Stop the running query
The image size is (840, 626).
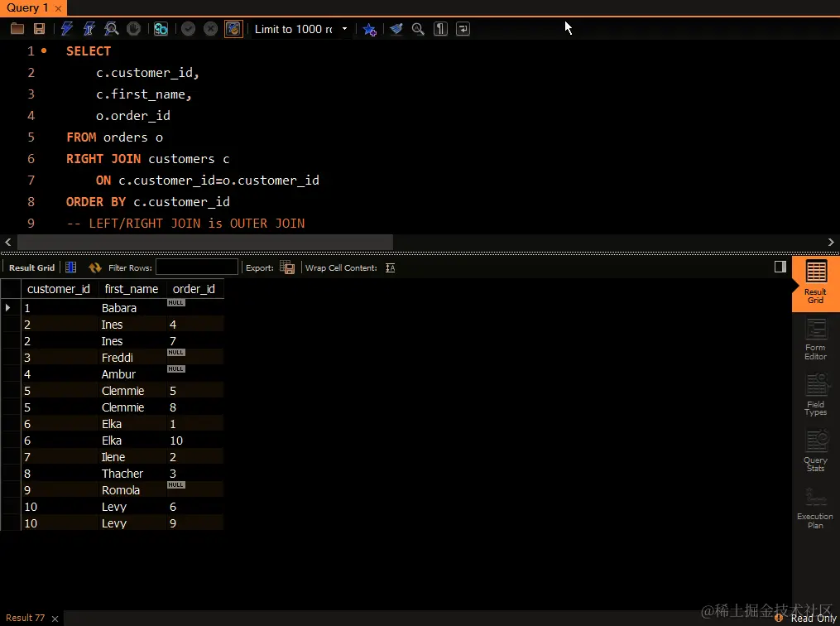tap(133, 29)
